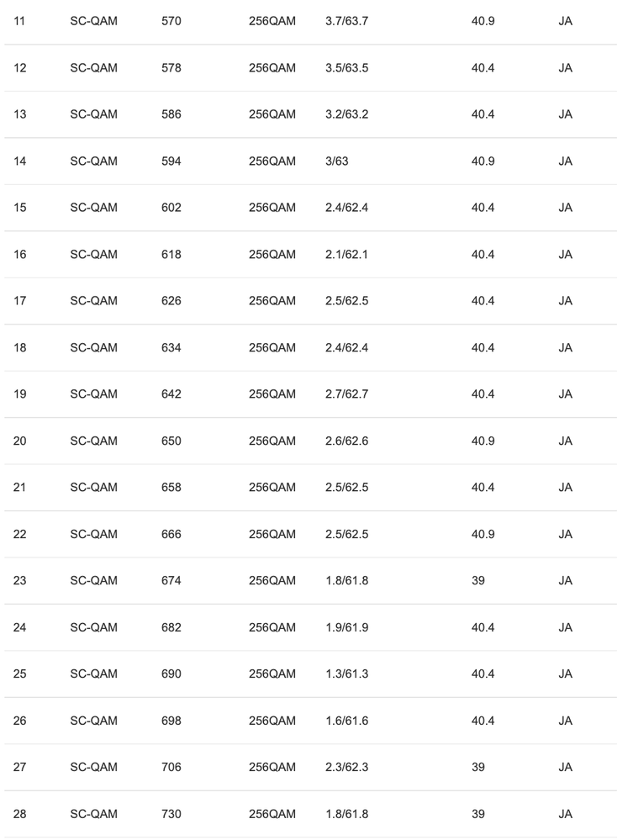This screenshot has width=633, height=840.
Task: Select the 3/63 power level cell
Action: (336, 161)
